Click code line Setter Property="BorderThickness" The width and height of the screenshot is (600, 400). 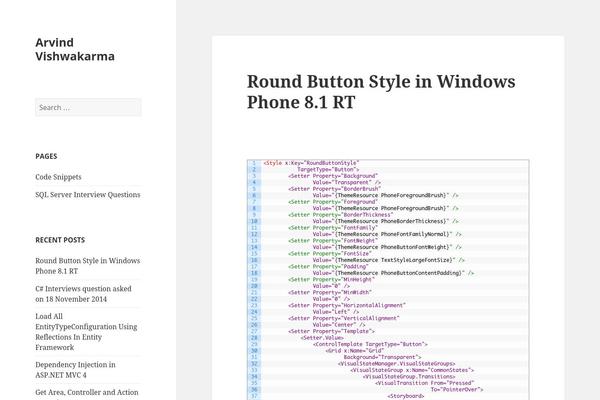coord(341,215)
